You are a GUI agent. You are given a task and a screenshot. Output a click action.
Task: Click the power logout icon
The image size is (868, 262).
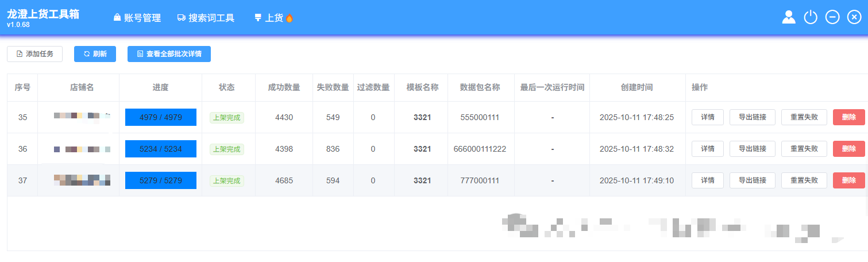(x=811, y=17)
